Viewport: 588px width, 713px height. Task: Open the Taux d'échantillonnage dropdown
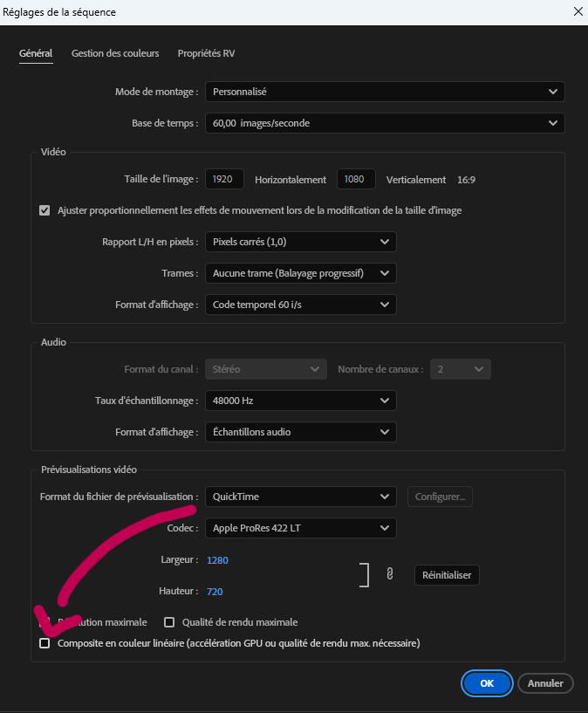click(301, 401)
